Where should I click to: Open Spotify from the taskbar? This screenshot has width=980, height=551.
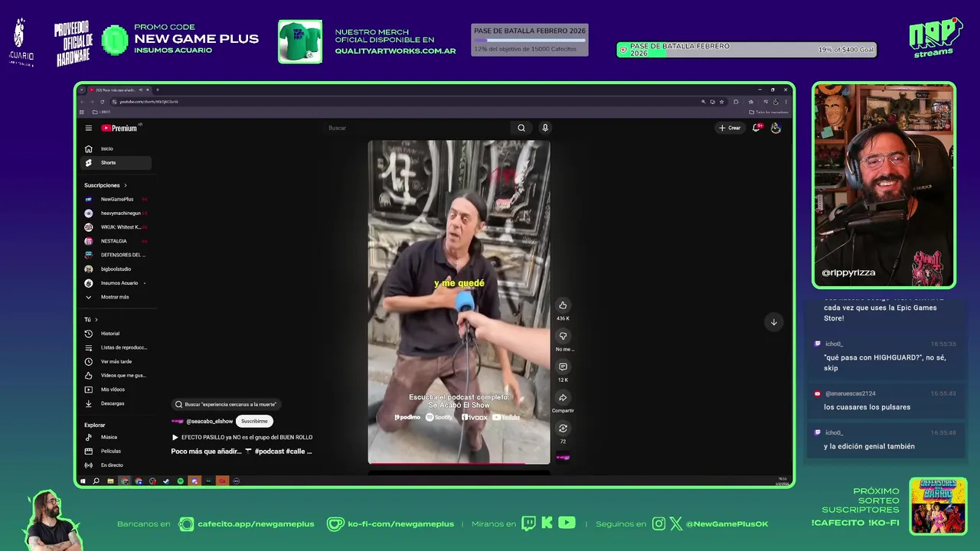[181, 481]
